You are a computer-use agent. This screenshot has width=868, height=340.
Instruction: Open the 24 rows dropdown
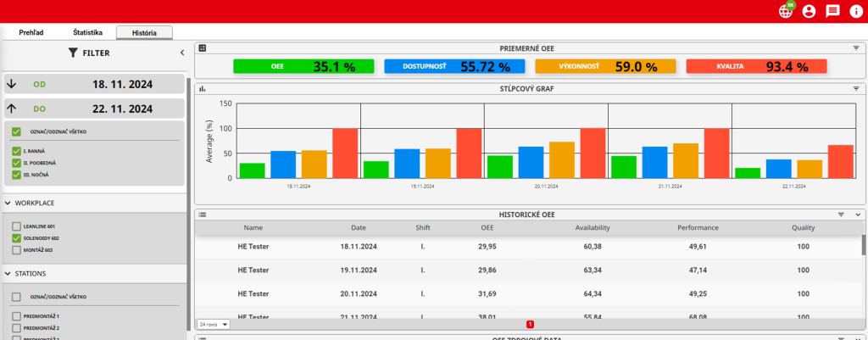tap(214, 324)
